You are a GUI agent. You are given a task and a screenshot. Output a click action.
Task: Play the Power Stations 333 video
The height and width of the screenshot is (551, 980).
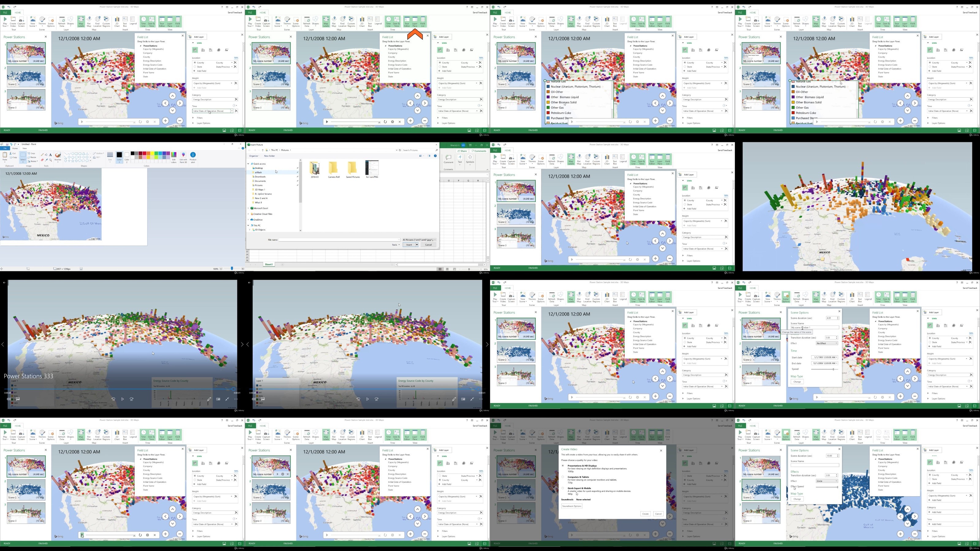tap(123, 399)
